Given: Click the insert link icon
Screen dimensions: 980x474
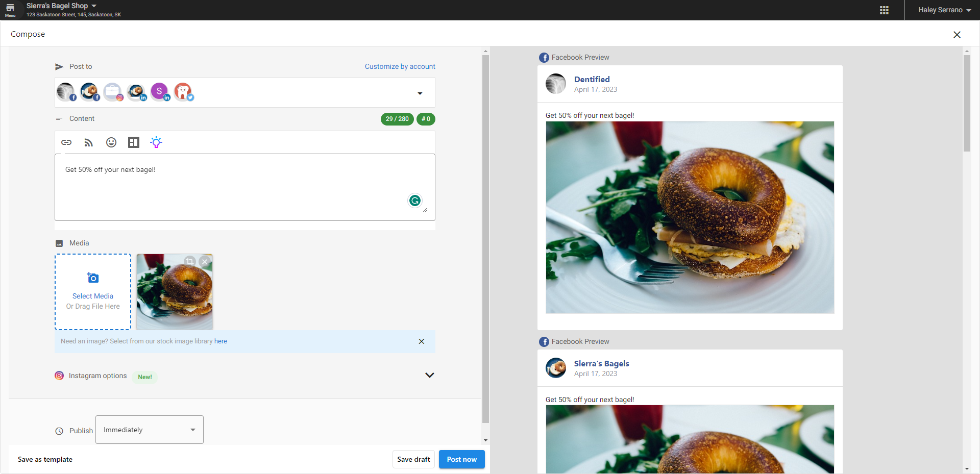Looking at the screenshot, I should 66,142.
